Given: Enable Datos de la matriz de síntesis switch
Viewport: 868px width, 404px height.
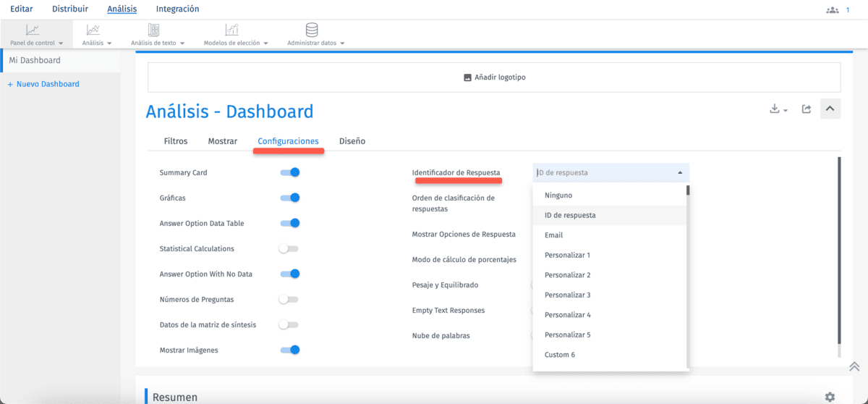Looking at the screenshot, I should click(x=289, y=324).
